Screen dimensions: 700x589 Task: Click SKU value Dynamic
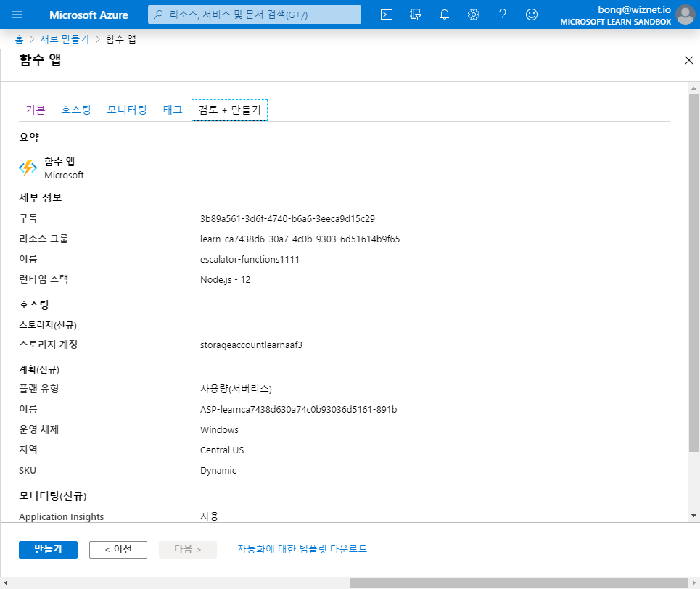click(218, 471)
